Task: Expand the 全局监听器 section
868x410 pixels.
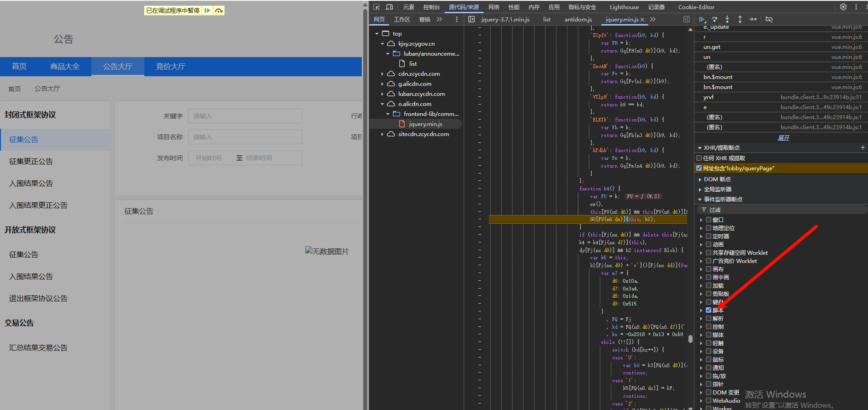Action: click(700, 189)
